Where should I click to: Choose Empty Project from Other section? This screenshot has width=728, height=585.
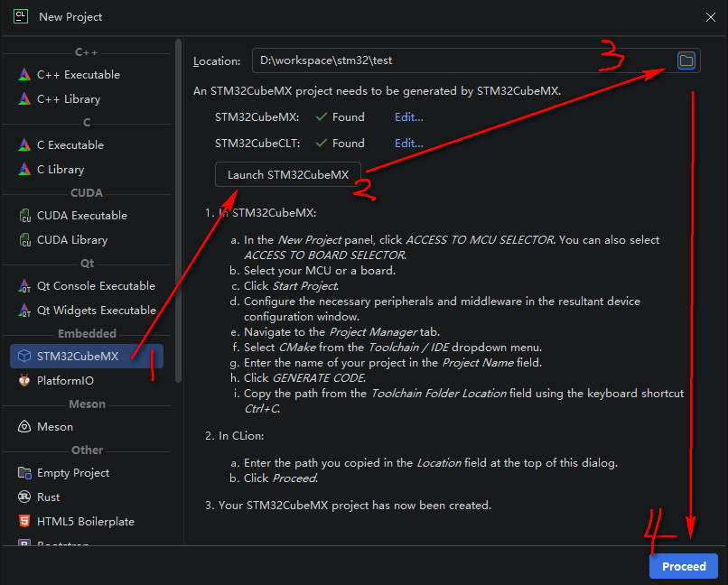tap(87, 473)
